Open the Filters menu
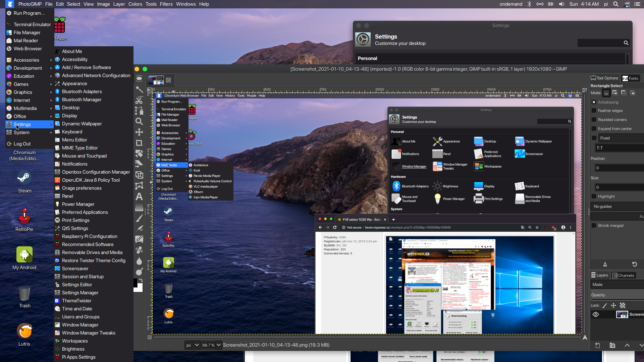 [166, 4]
